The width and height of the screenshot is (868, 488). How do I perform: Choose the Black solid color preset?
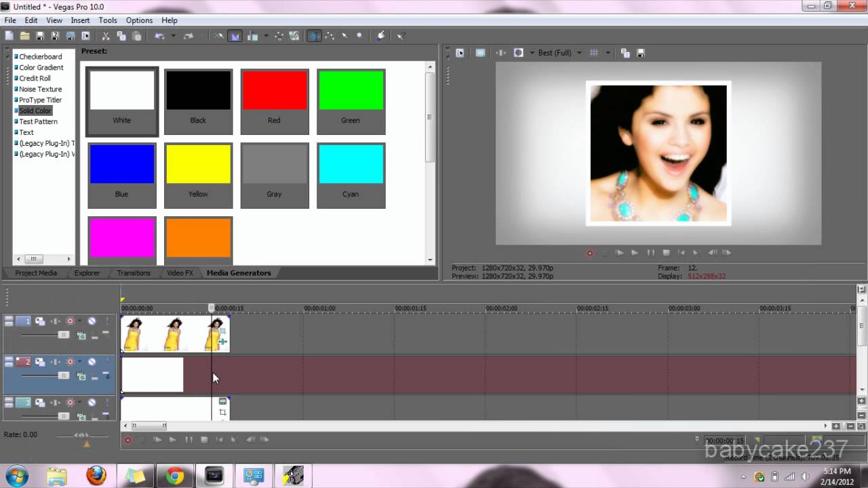pyautogui.click(x=198, y=101)
